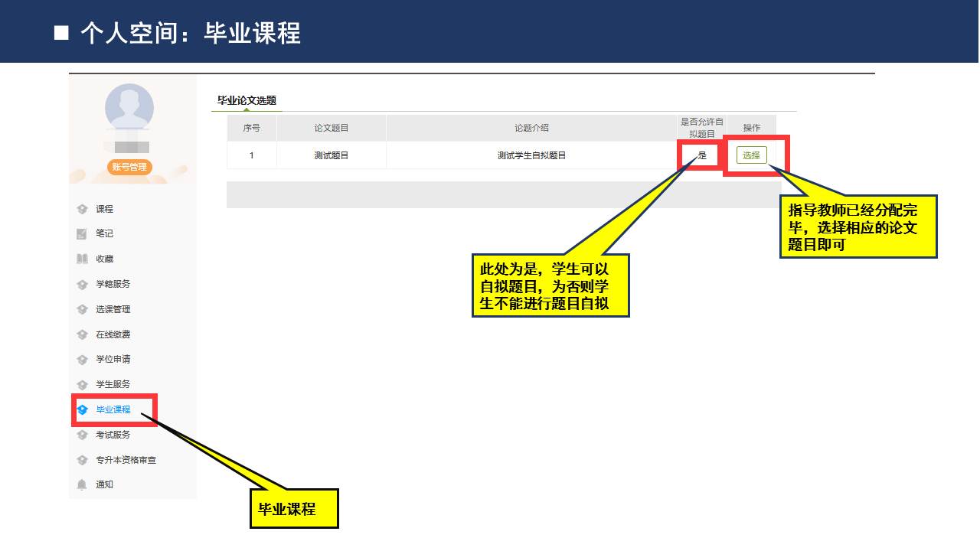The image size is (980, 551).
Task: Click the 测试学生自拟题目 table cell
Action: click(x=531, y=155)
